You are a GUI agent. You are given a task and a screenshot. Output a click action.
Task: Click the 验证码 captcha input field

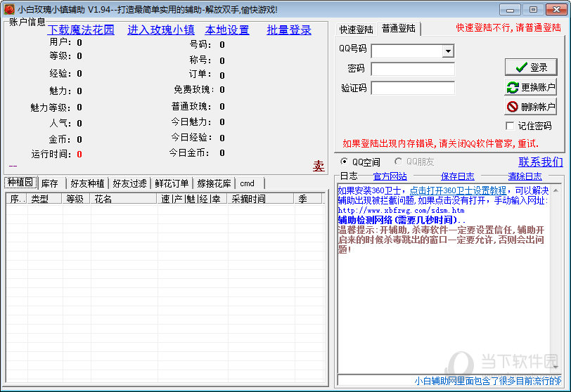point(413,88)
